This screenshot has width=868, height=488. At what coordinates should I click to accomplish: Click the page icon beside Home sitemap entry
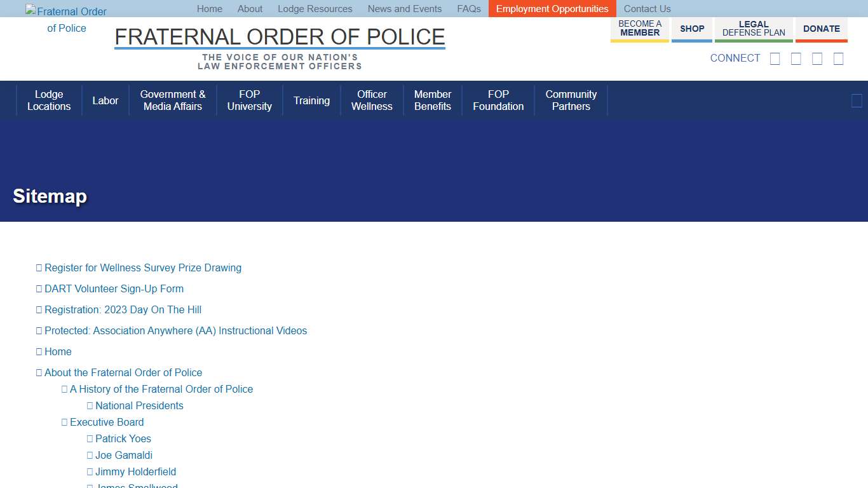pos(39,351)
